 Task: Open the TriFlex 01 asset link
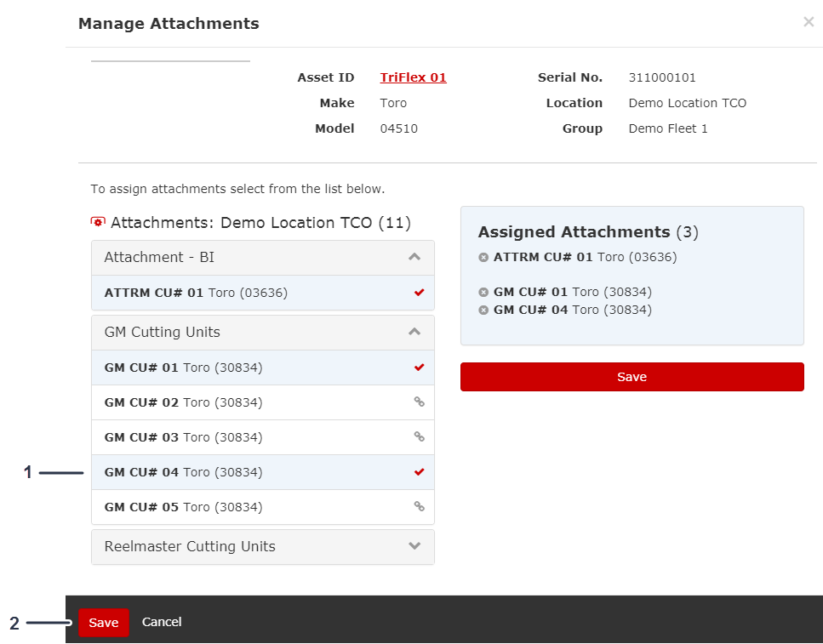click(413, 77)
